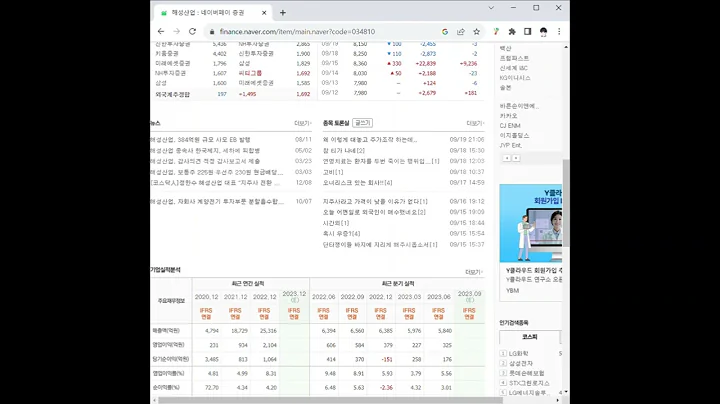Viewport: 720px width, 404px height.
Task: Open the colorful extension icon beside the star
Action: pyautogui.click(x=496, y=32)
